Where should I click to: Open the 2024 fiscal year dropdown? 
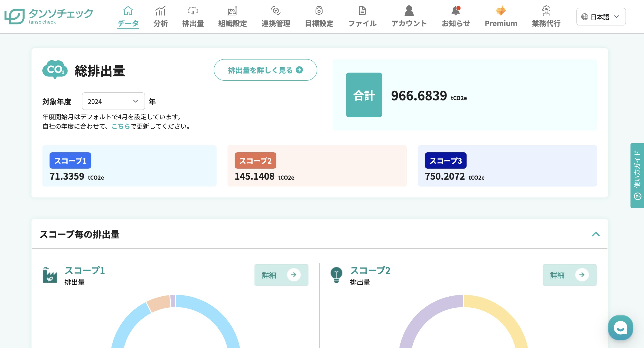click(113, 101)
